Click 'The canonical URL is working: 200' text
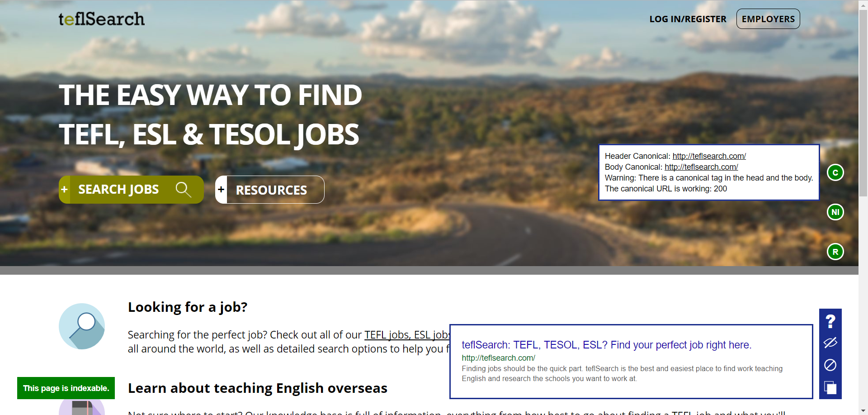This screenshot has width=868, height=415. click(x=666, y=189)
